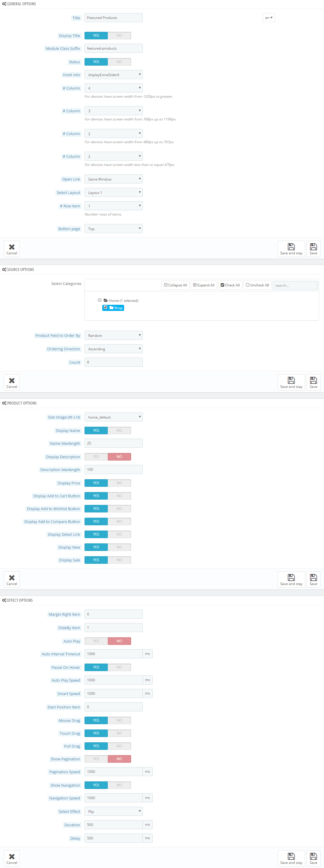Click the Home folder icon in category tree
Image resolution: width=324 pixels, height=868 pixels.
pyautogui.click(x=106, y=300)
